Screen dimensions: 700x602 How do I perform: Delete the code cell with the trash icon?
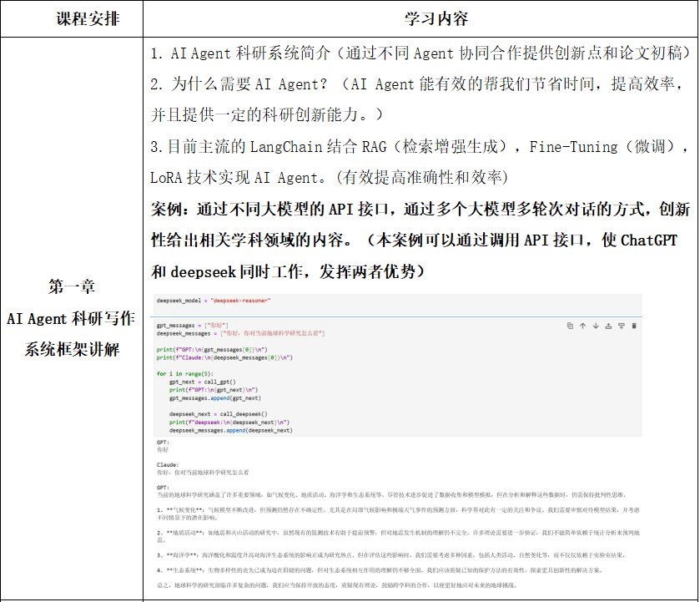click(x=634, y=326)
